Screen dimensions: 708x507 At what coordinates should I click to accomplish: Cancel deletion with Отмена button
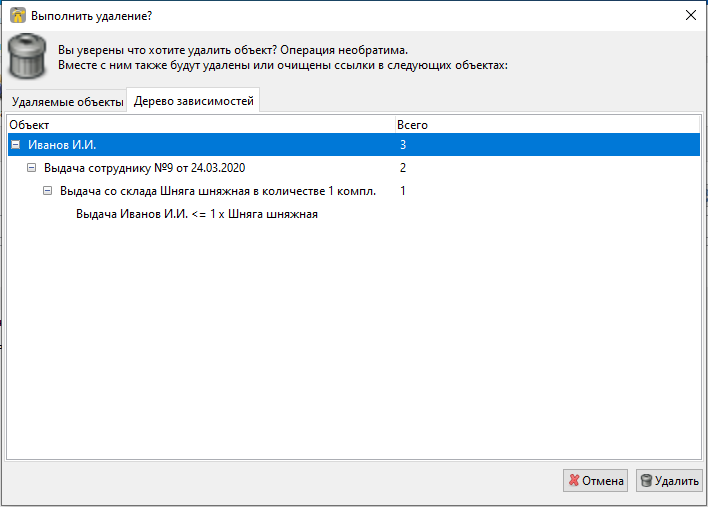[x=595, y=480]
